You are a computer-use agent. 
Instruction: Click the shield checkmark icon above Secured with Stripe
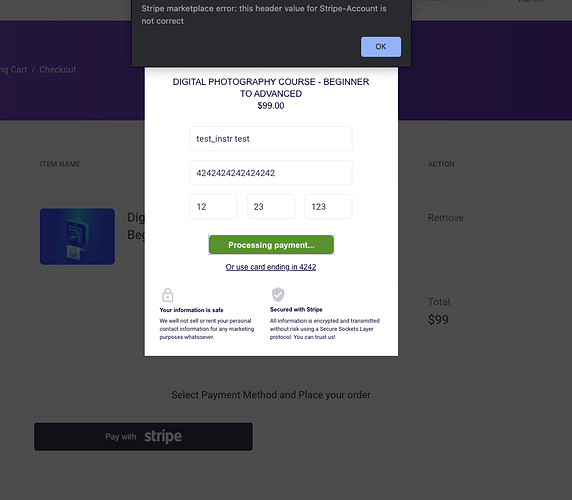point(278,294)
